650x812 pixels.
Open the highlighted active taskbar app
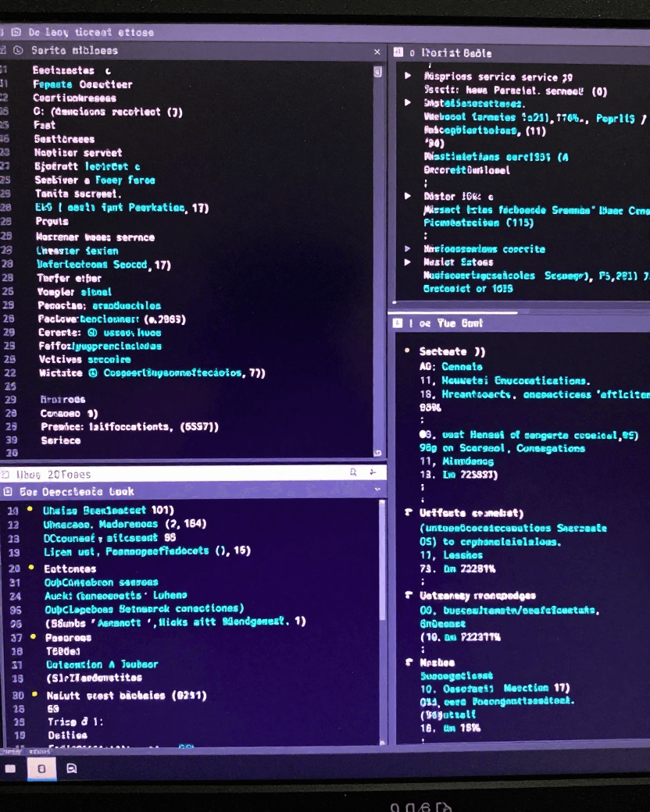[41, 768]
